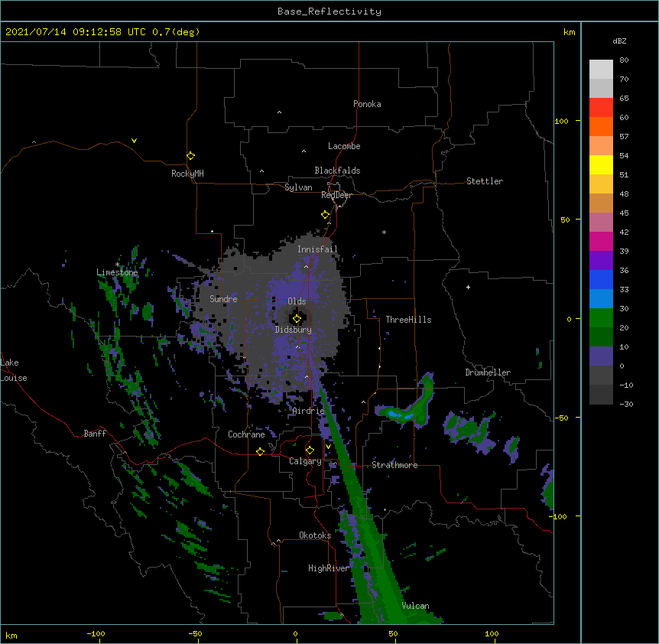Click the Banff label
The height and width of the screenshot is (644, 659).
(x=95, y=434)
